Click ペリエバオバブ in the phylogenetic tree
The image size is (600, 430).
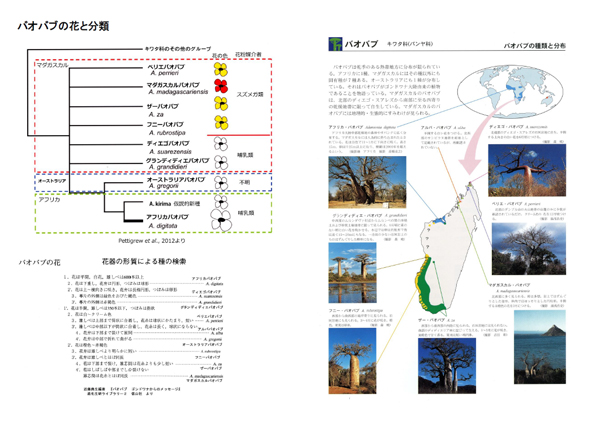[166, 66]
